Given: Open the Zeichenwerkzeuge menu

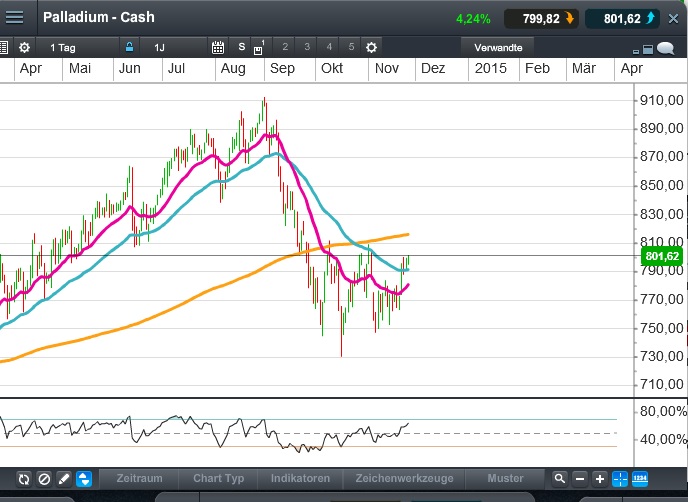Looking at the screenshot, I should pos(398,479).
